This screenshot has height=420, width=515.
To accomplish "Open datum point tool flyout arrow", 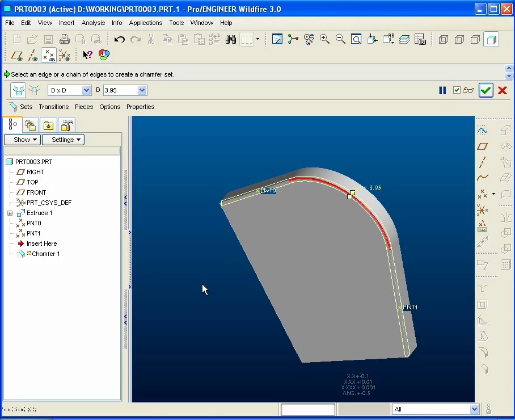I will click(x=493, y=194).
